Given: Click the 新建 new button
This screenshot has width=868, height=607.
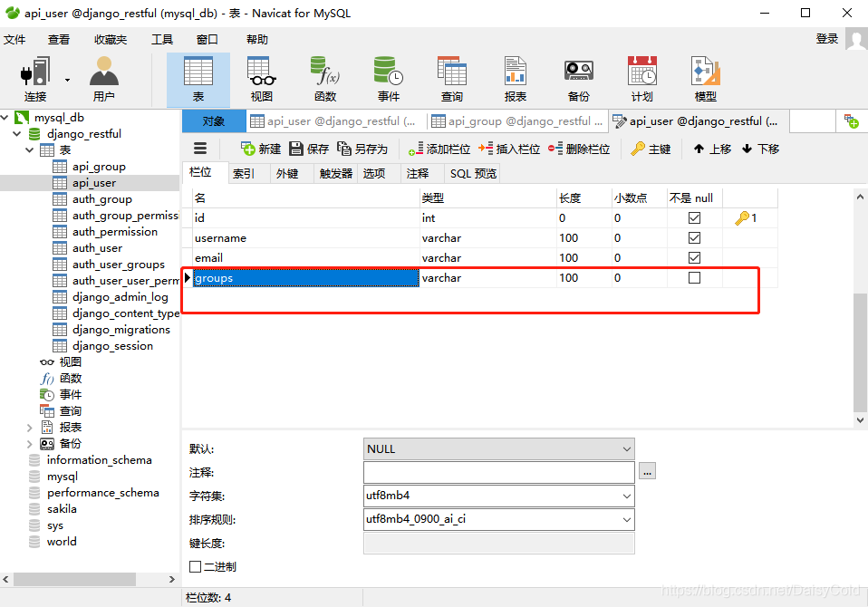Looking at the screenshot, I should [261, 149].
